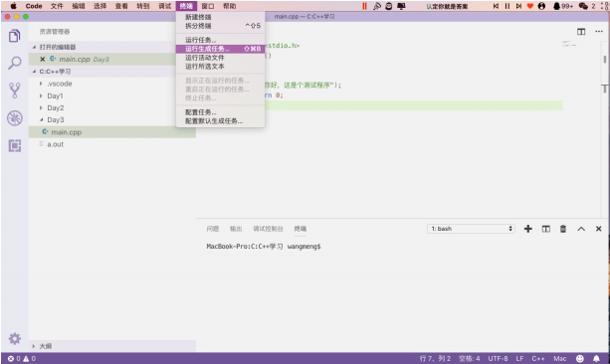
Task: Change language mode via C++ status item
Action: pyautogui.click(x=538, y=359)
